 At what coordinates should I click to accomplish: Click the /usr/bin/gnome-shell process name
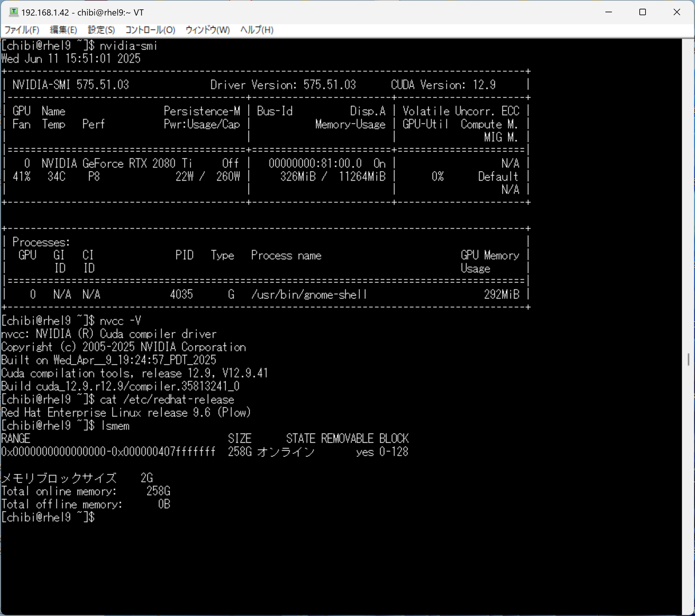point(309,294)
